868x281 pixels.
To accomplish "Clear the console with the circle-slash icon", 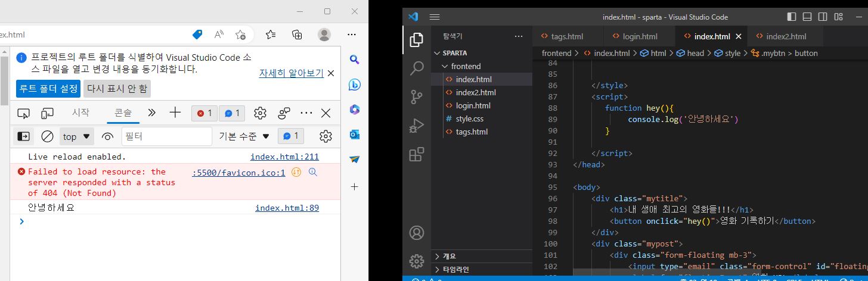I will 47,136.
